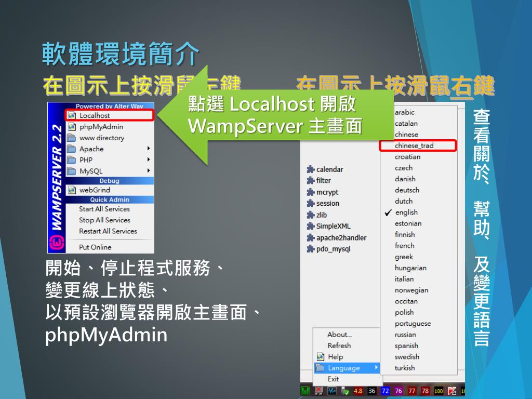Click the pink WampServer logo icon
Viewport: 532px width, 399px height.
coord(57,243)
